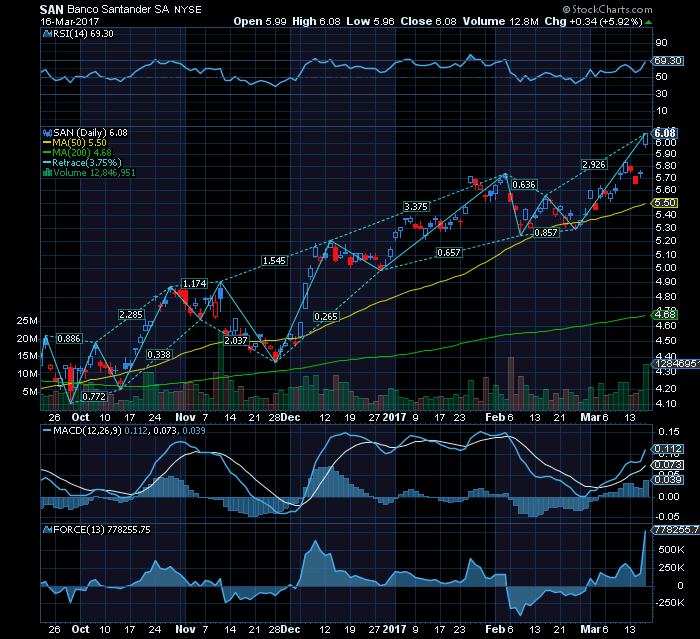The height and width of the screenshot is (639, 700).
Task: Click the 2.037 retracement label
Action: pyautogui.click(x=235, y=340)
